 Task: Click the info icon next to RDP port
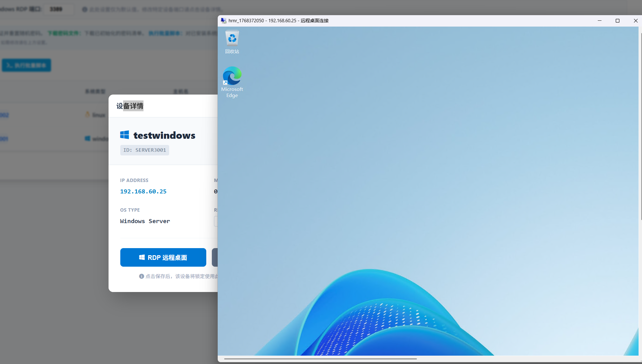pyautogui.click(x=84, y=9)
